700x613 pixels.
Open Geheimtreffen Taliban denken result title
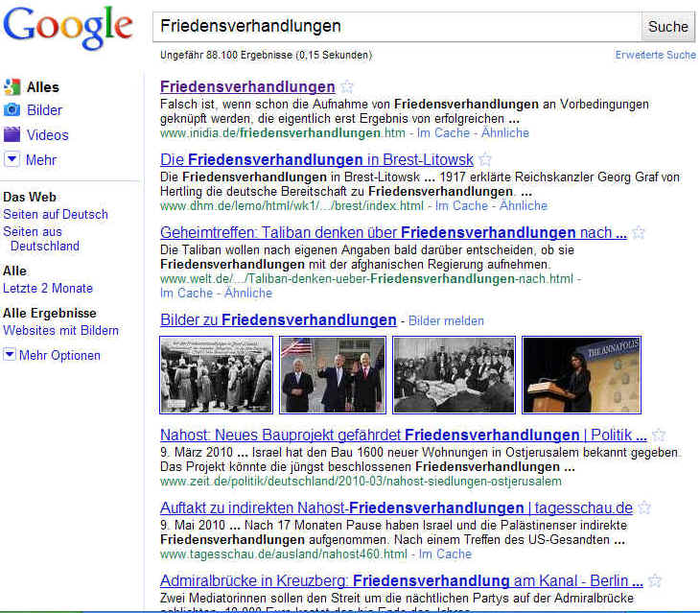click(393, 232)
